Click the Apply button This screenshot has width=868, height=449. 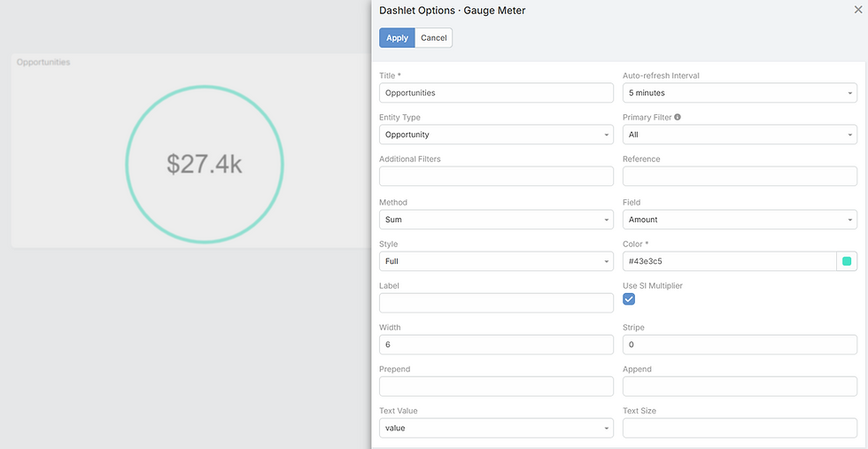coord(397,38)
